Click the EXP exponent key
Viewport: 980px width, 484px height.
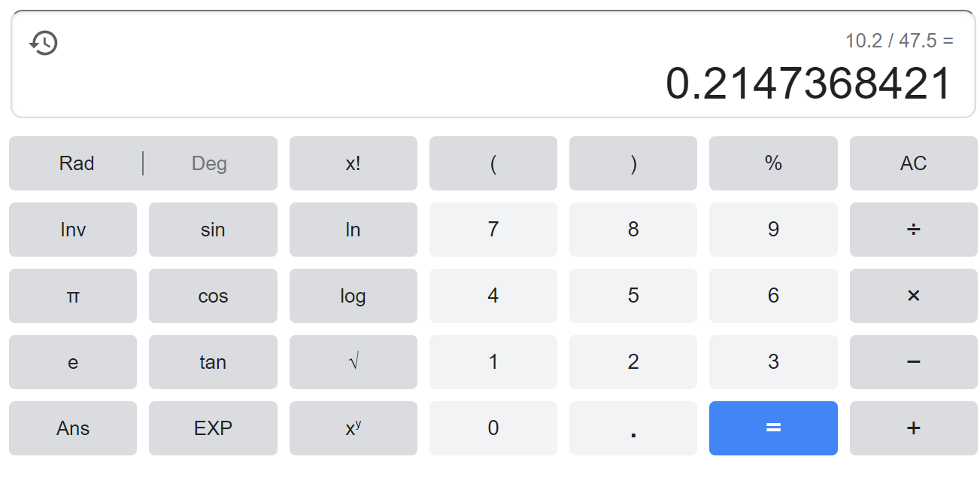click(213, 428)
